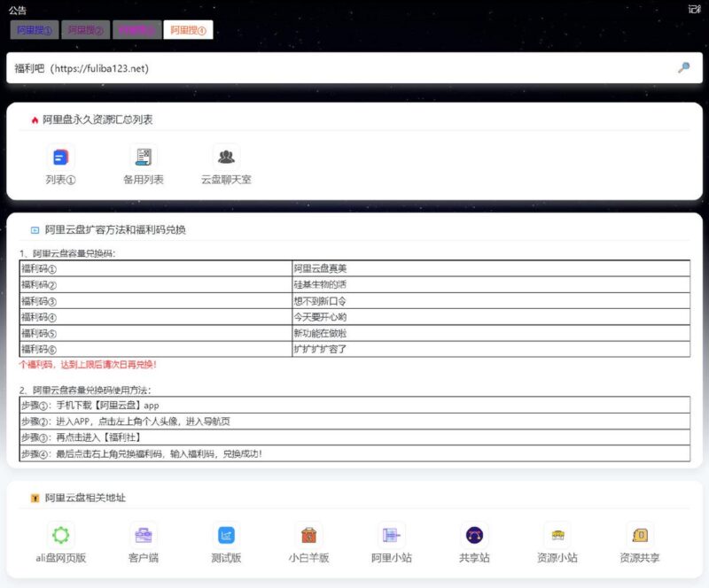Image resolution: width=709 pixels, height=588 pixels.
Task: Click the 福利码⑤ cell
Action: pyautogui.click(x=156, y=333)
